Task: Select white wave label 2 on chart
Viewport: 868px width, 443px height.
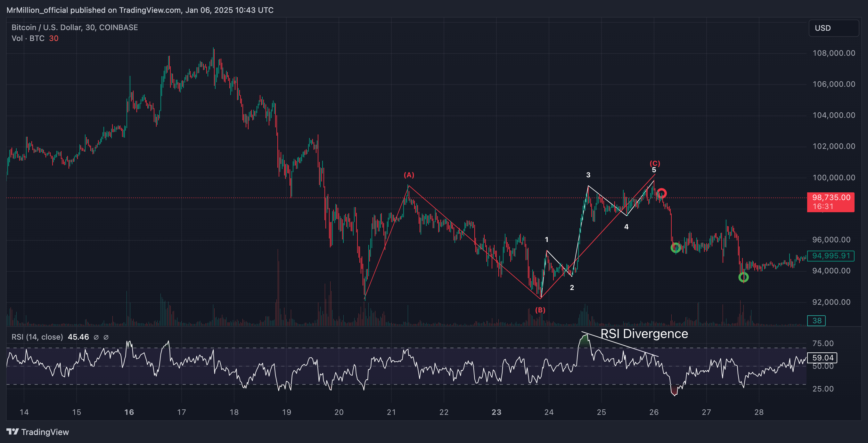Action: (x=572, y=287)
